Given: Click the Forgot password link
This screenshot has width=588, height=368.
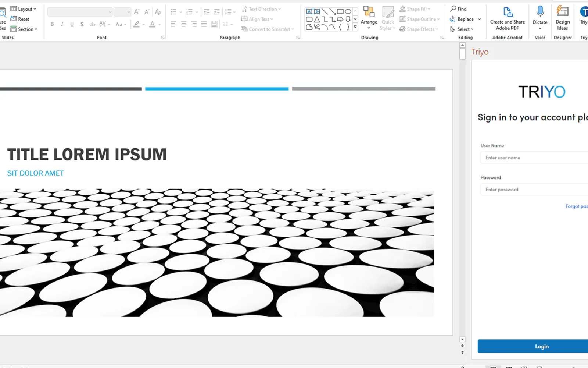Looking at the screenshot, I should 577,206.
